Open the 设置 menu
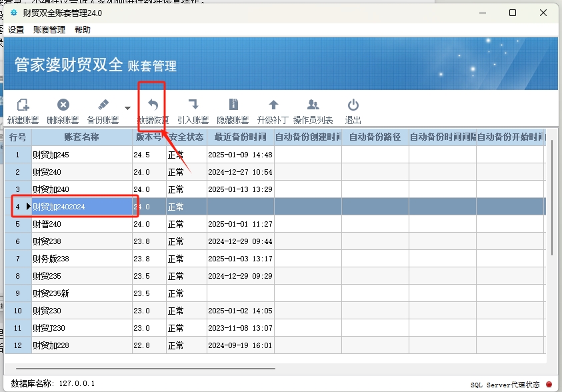This screenshot has width=562, height=392. coord(16,30)
